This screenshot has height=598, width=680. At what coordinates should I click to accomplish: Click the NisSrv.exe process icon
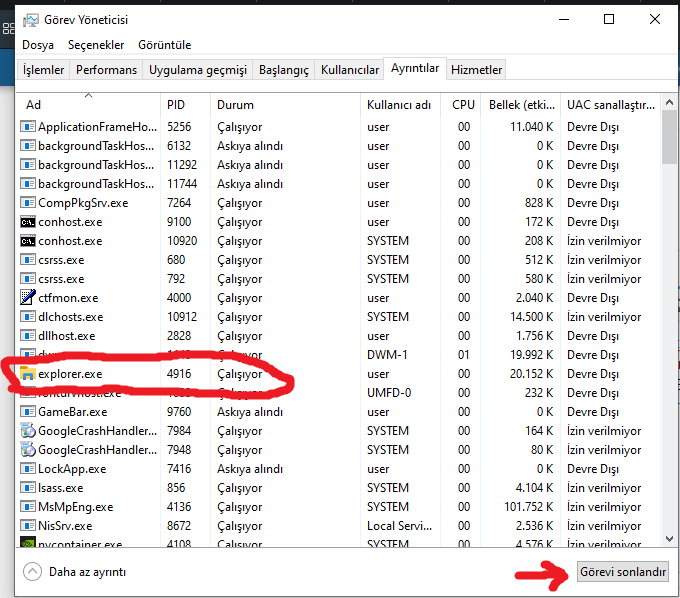tap(28, 526)
